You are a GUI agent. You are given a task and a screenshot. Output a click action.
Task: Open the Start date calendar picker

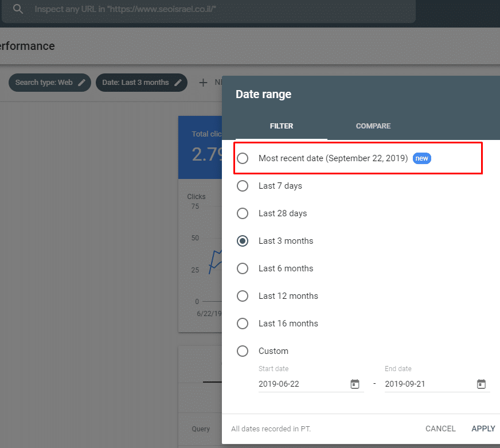355,384
